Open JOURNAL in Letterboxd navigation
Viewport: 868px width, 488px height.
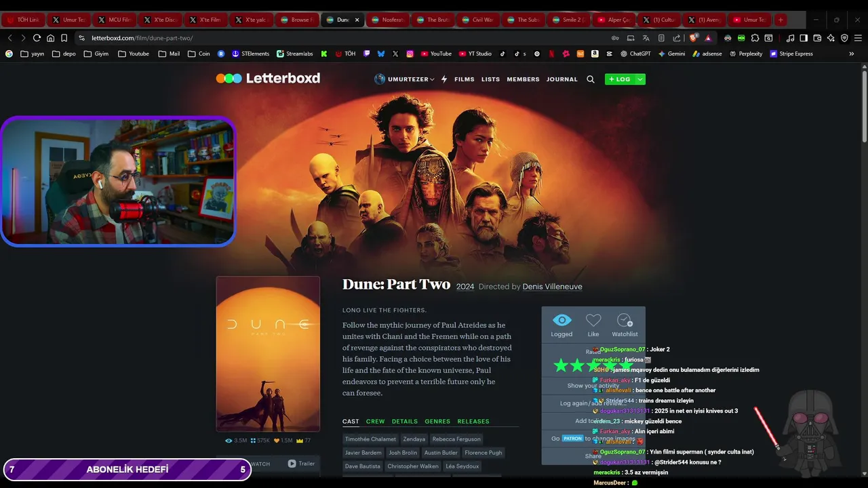click(562, 79)
